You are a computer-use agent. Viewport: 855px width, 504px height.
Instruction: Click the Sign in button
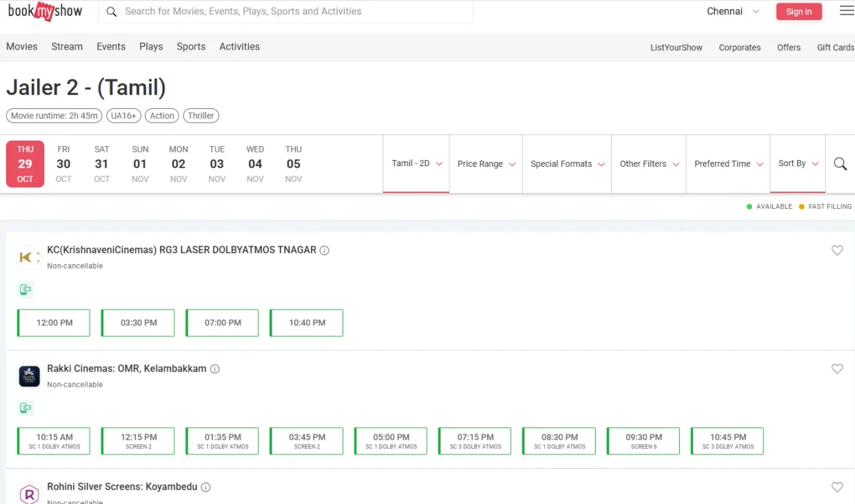(x=799, y=12)
